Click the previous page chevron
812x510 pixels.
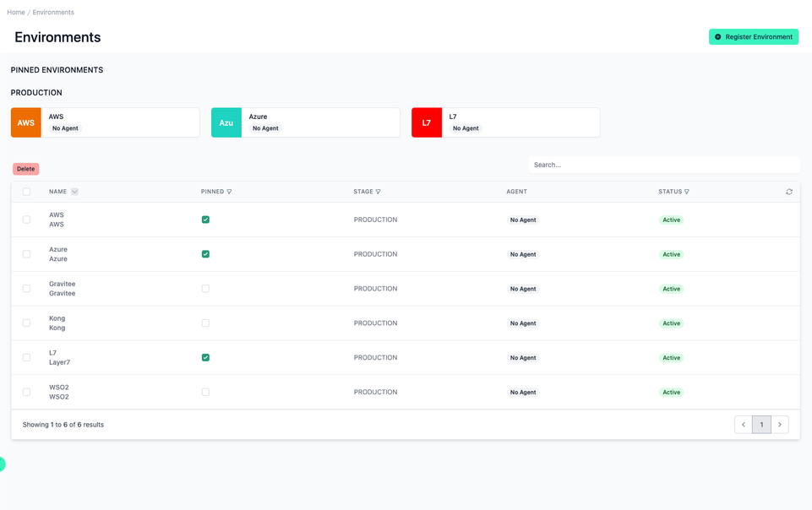(743, 424)
